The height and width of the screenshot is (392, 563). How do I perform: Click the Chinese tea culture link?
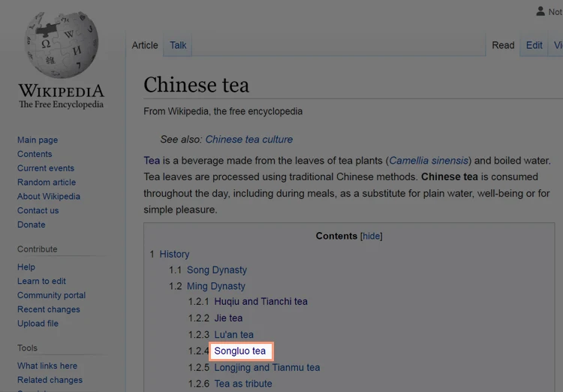click(248, 140)
